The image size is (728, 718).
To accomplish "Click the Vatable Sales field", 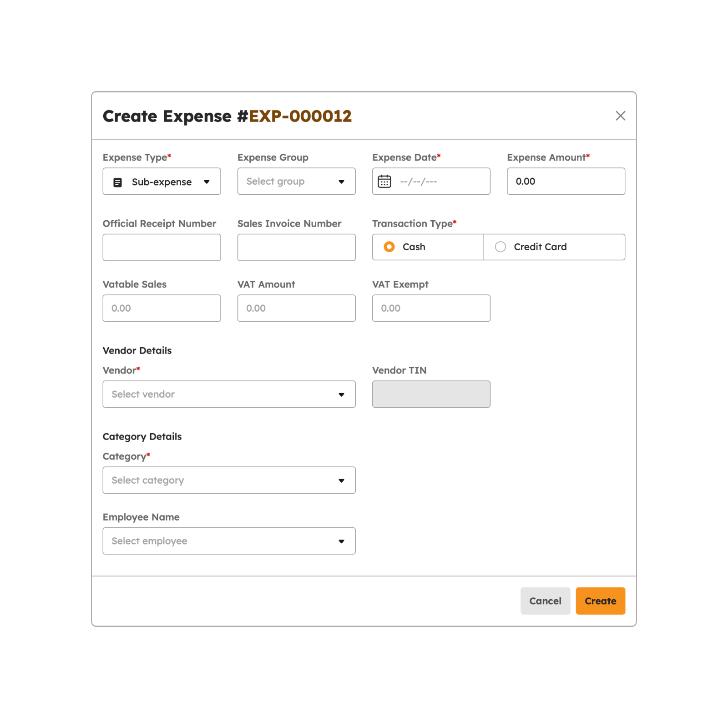I will (x=162, y=308).
